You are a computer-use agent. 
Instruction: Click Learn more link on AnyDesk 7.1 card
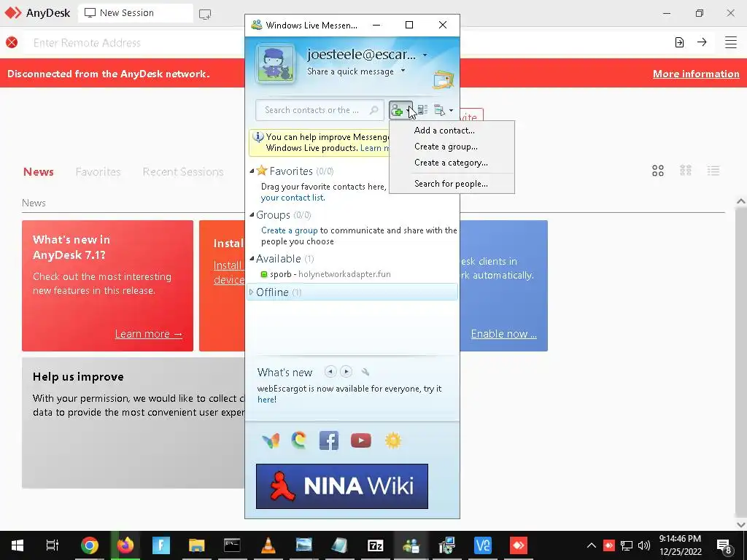click(x=149, y=334)
